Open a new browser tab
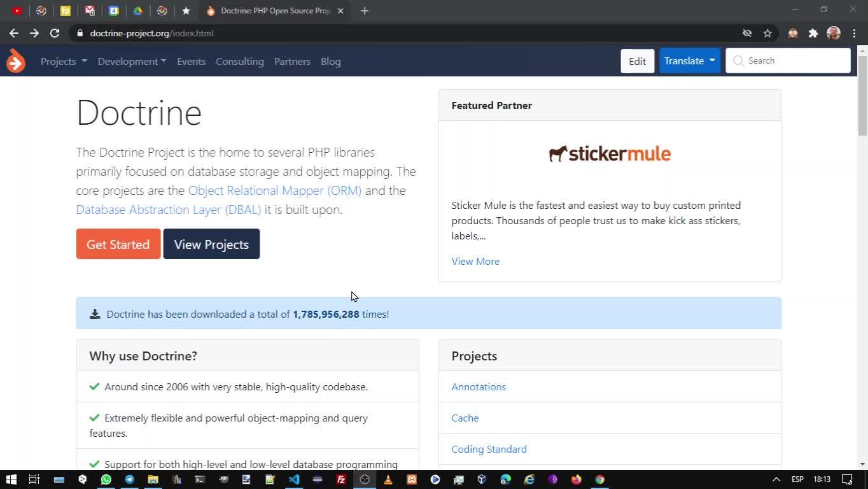868x489 pixels. click(365, 11)
